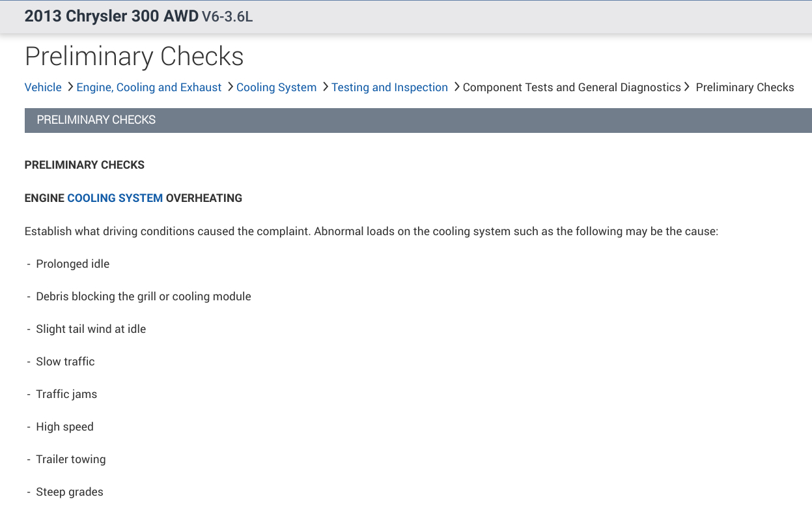Click the chevron before Engine, Cooling and Exhaust
Screen dimensions: 812x512
point(70,87)
